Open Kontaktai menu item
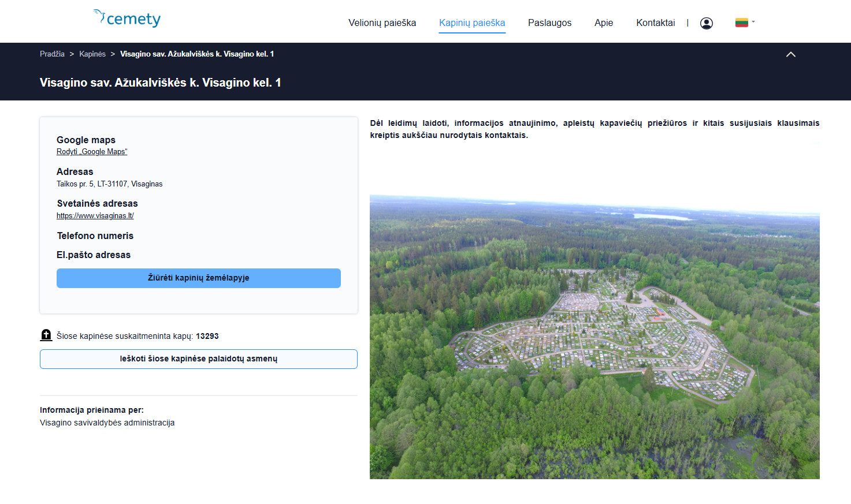 [x=655, y=23]
